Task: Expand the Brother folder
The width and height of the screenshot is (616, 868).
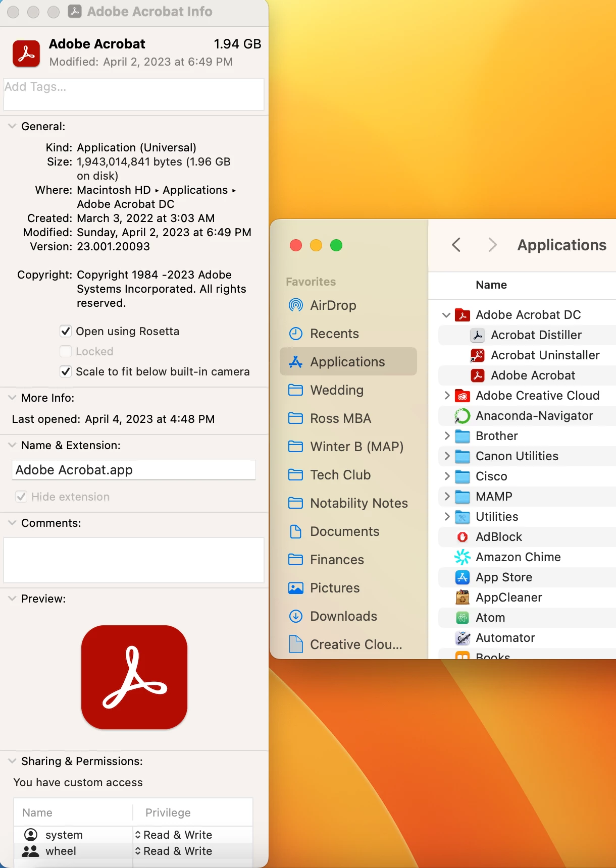Action: pyautogui.click(x=447, y=436)
